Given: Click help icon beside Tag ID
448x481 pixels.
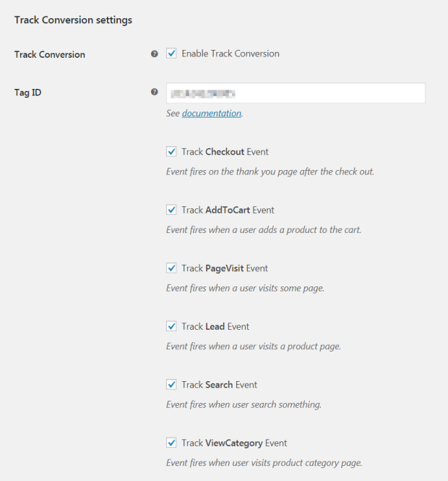Looking at the screenshot, I should (x=155, y=92).
